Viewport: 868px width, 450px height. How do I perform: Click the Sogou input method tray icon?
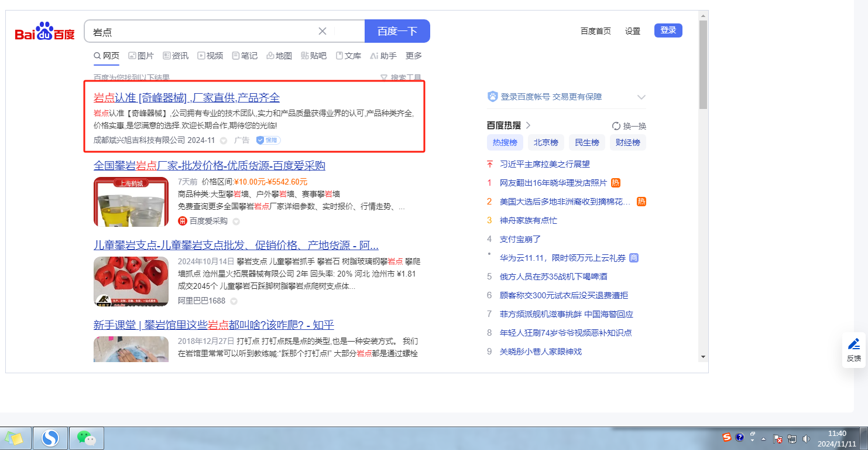[727, 437]
